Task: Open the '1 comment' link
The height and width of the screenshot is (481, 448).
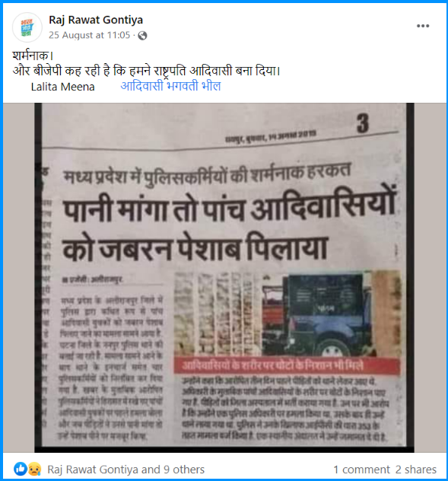Action: point(361,470)
